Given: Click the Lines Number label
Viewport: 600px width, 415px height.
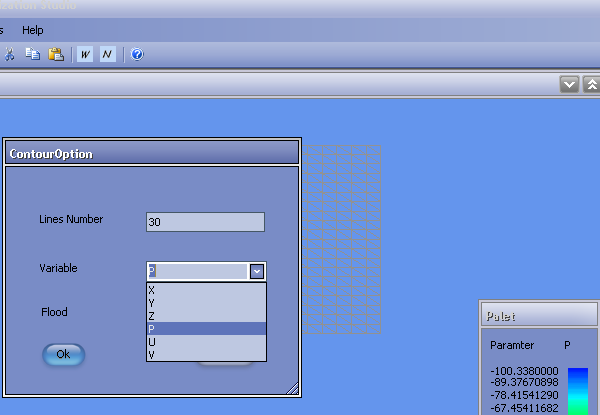Looking at the screenshot, I should [71, 219].
